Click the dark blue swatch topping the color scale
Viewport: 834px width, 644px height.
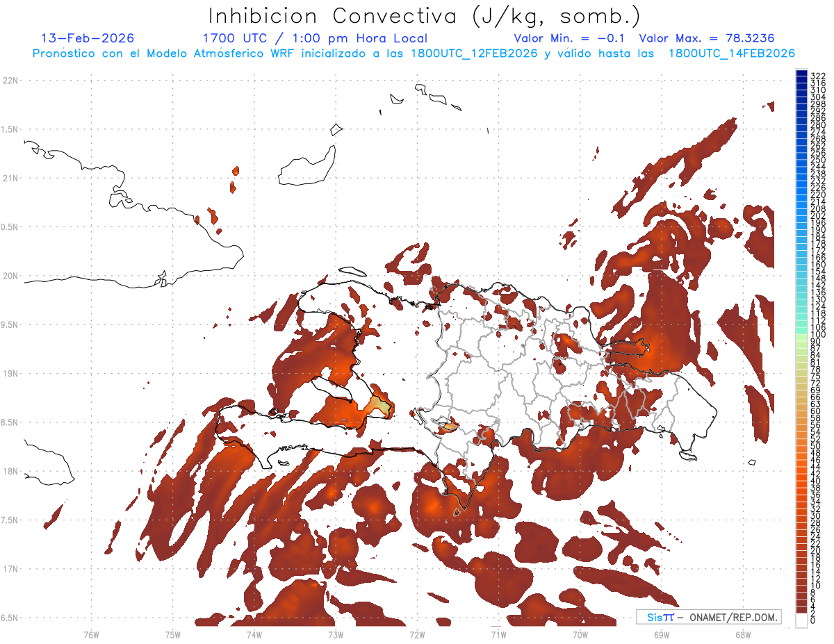pyautogui.click(x=801, y=73)
